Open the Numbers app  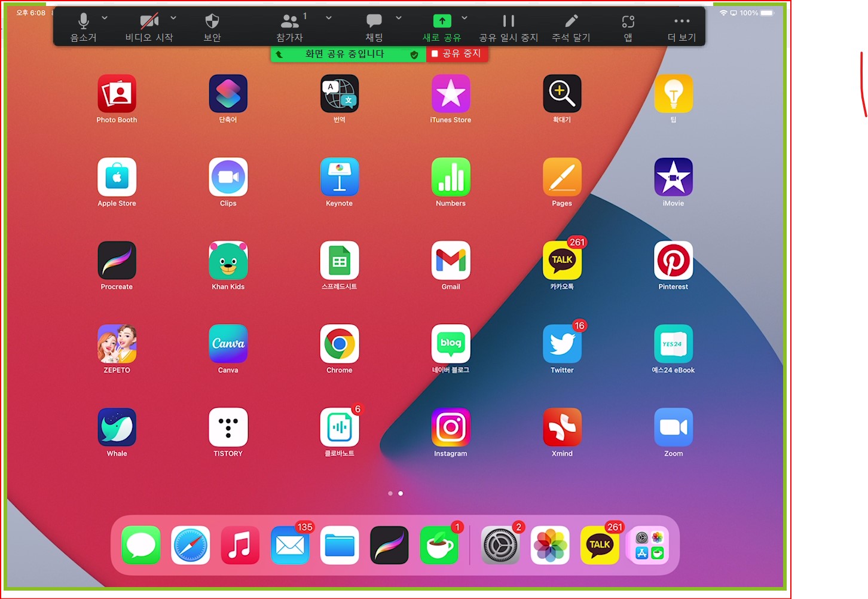(451, 177)
